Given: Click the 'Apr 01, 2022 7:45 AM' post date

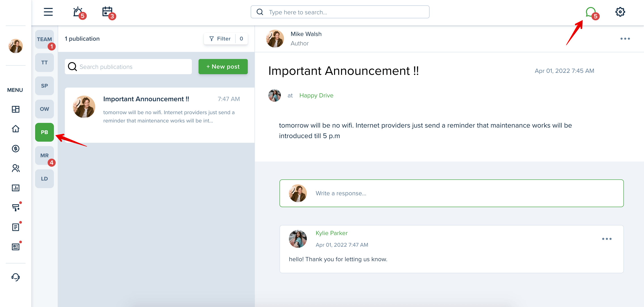Looking at the screenshot, I should pyautogui.click(x=564, y=71).
